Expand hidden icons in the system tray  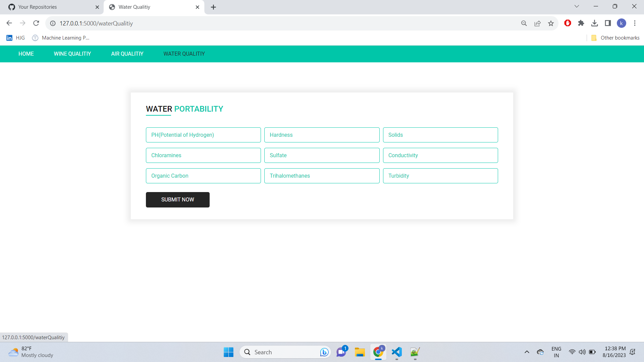pyautogui.click(x=527, y=352)
